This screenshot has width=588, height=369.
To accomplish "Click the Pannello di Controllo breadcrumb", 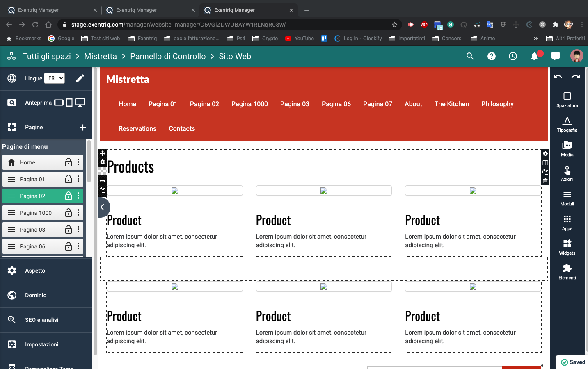I will [x=168, y=56].
